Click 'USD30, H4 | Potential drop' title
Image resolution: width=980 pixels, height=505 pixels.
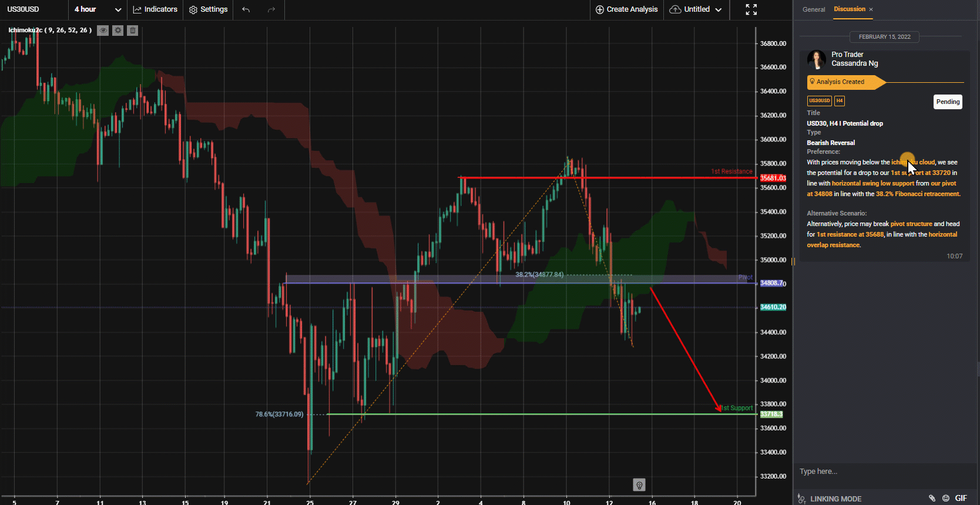844,123
